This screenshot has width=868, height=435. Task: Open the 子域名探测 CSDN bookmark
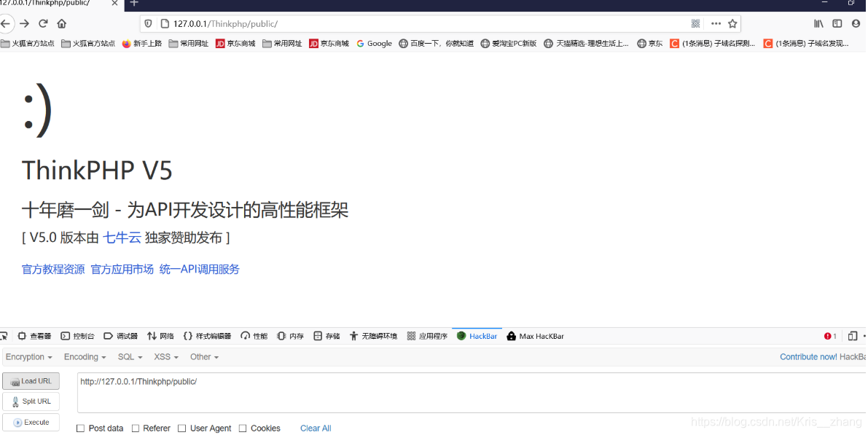[713, 43]
